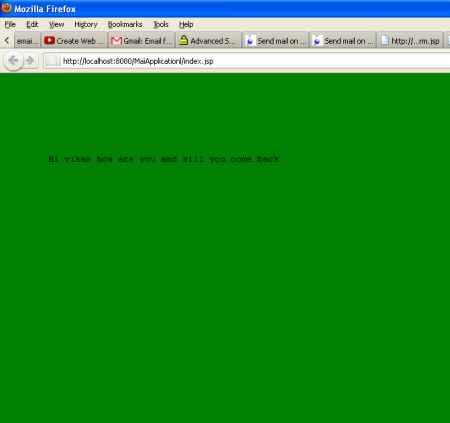450x423 pixels.
Task: Switch to the 'emai...' tab
Action: tap(27, 41)
